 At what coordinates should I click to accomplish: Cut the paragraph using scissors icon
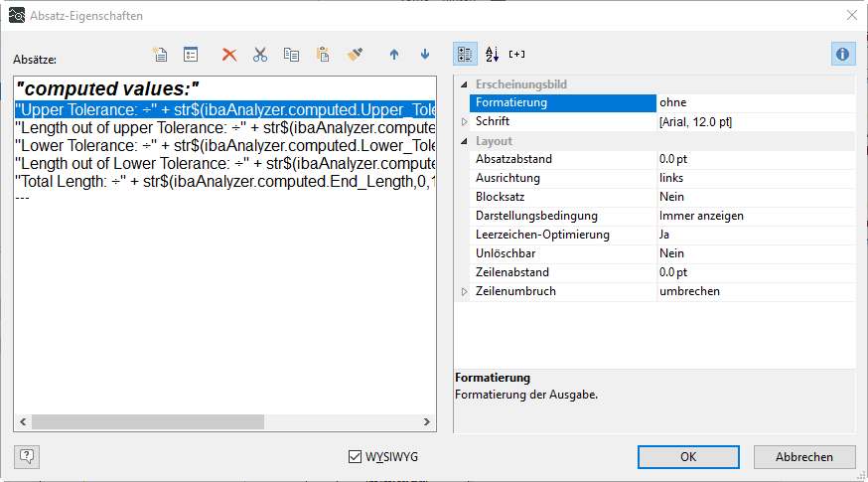click(x=260, y=55)
